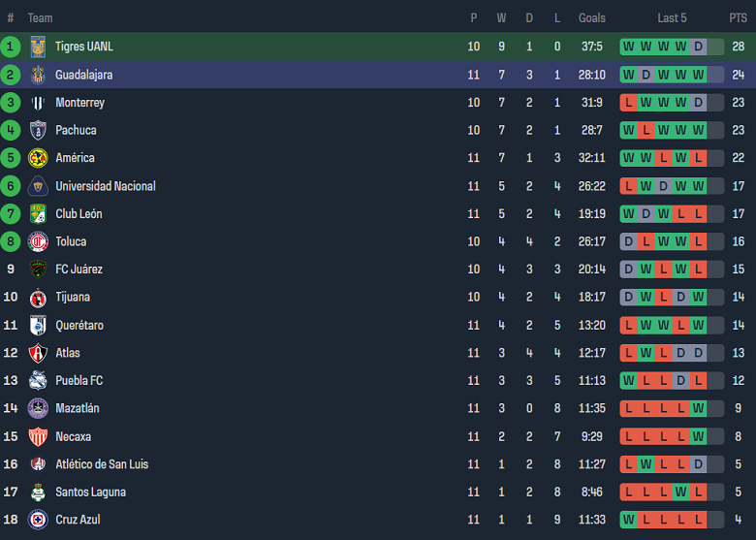Click the Tijuana team crest

(38, 297)
